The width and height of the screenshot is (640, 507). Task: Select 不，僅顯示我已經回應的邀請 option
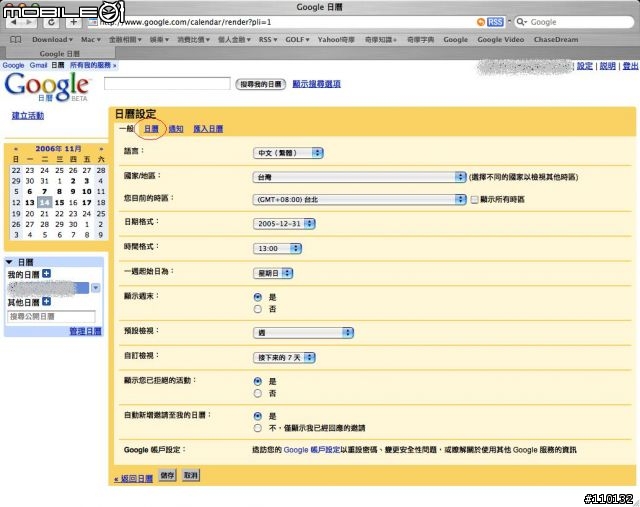[258, 428]
